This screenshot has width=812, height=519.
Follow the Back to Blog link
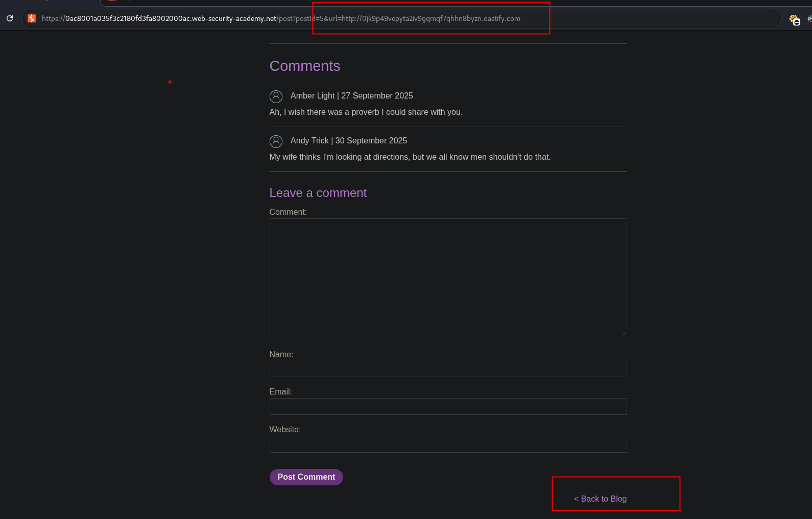(600, 499)
